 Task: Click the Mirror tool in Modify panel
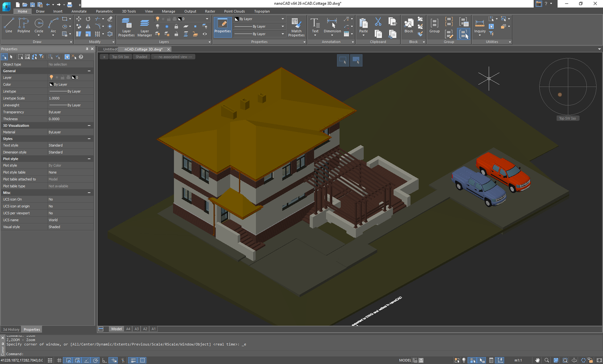click(88, 26)
